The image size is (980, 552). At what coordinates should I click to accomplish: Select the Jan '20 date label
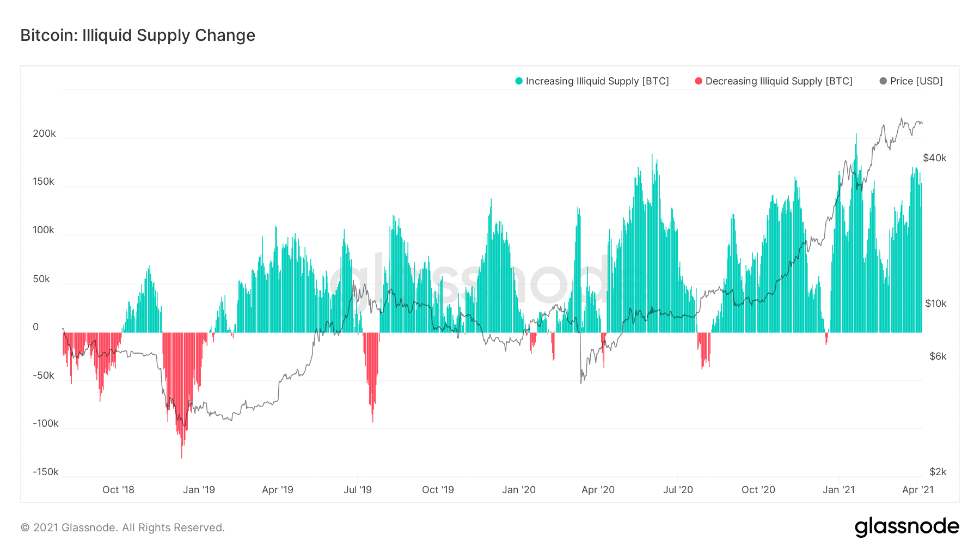click(x=518, y=490)
